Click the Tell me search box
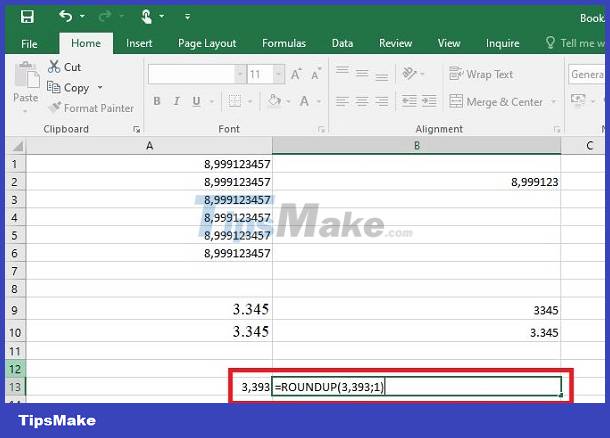 576,43
